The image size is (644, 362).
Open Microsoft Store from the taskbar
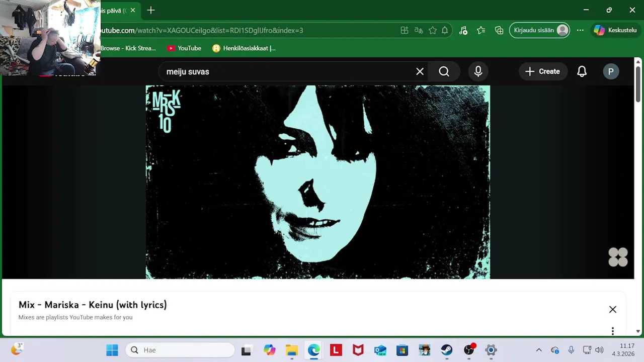click(403, 350)
